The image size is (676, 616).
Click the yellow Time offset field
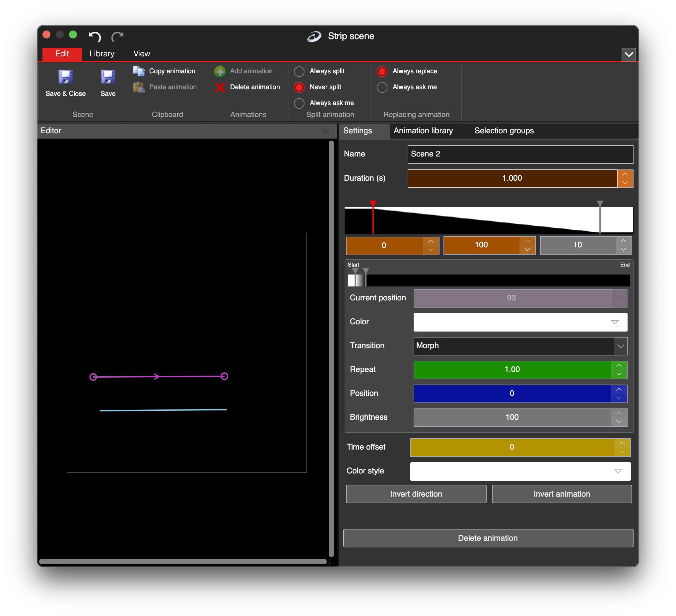512,447
